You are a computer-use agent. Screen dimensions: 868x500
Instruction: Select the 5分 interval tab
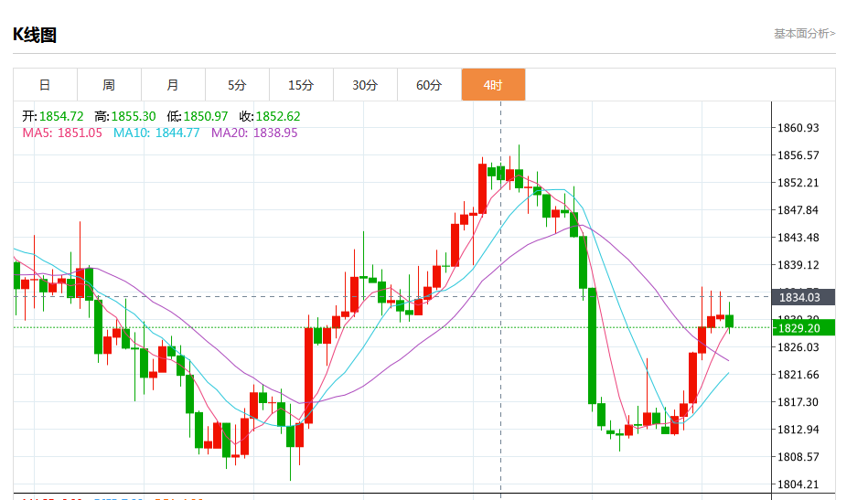point(237,85)
